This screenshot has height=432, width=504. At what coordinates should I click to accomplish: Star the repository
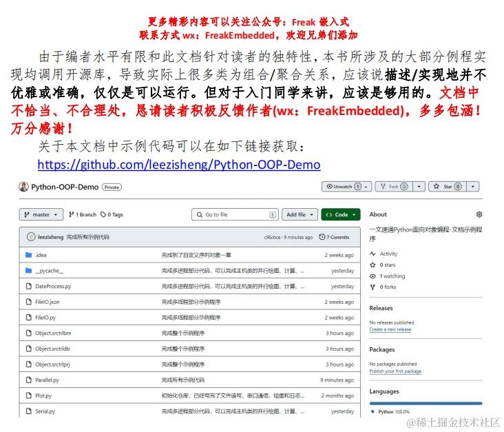tap(448, 187)
